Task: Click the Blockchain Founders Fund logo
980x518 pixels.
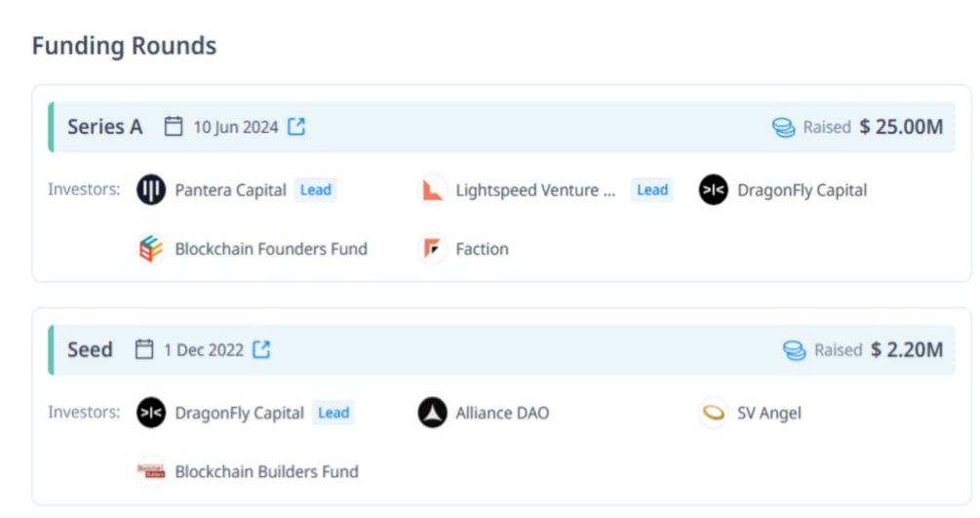Action: point(151,249)
